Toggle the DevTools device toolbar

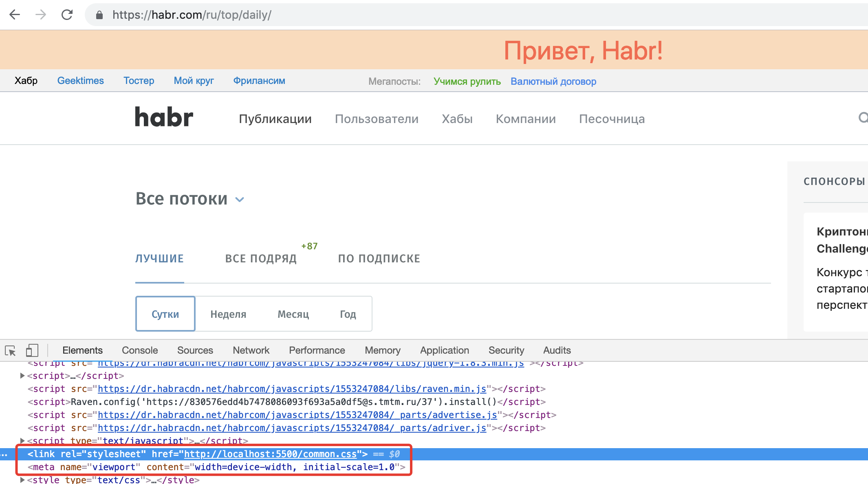point(32,350)
